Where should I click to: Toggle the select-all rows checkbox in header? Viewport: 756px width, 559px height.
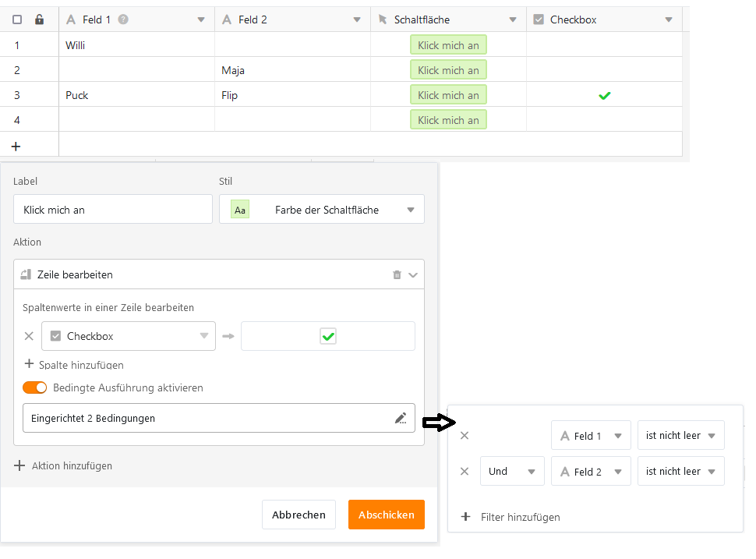(17, 19)
